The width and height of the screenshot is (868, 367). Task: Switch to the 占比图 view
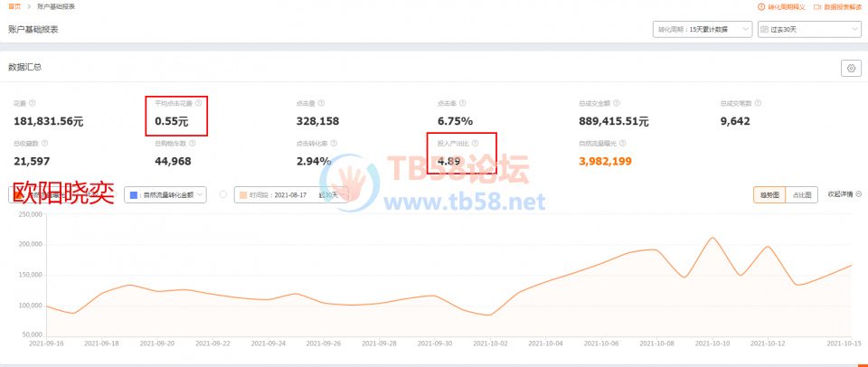[x=801, y=194]
